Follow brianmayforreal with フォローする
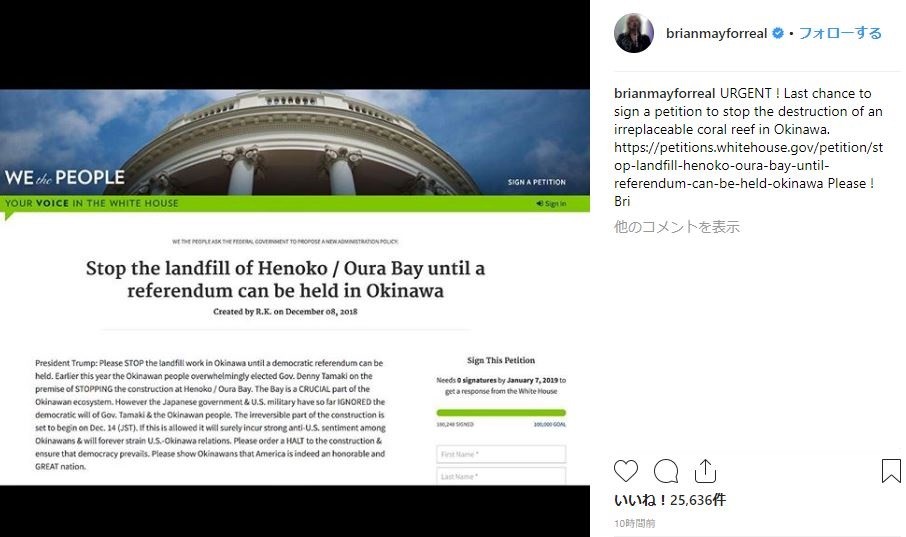 tap(840, 33)
